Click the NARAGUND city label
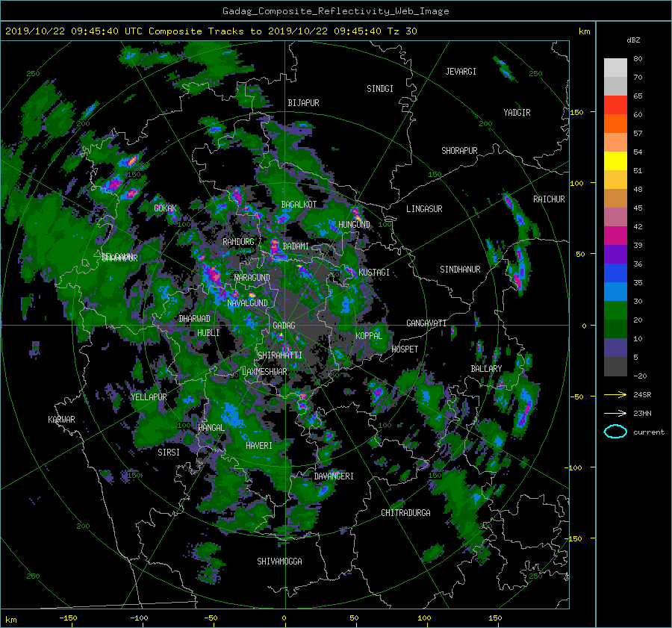 tap(252, 278)
